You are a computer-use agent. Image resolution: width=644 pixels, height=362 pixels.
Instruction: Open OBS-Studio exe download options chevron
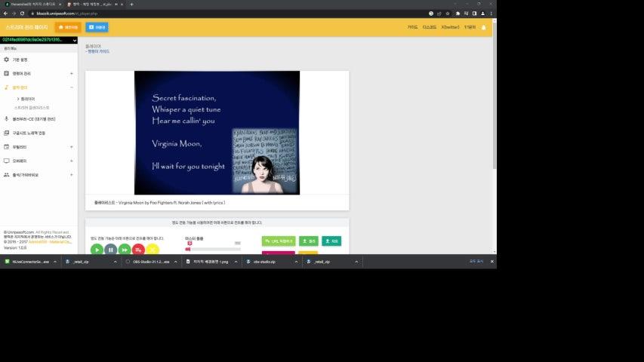point(176,262)
